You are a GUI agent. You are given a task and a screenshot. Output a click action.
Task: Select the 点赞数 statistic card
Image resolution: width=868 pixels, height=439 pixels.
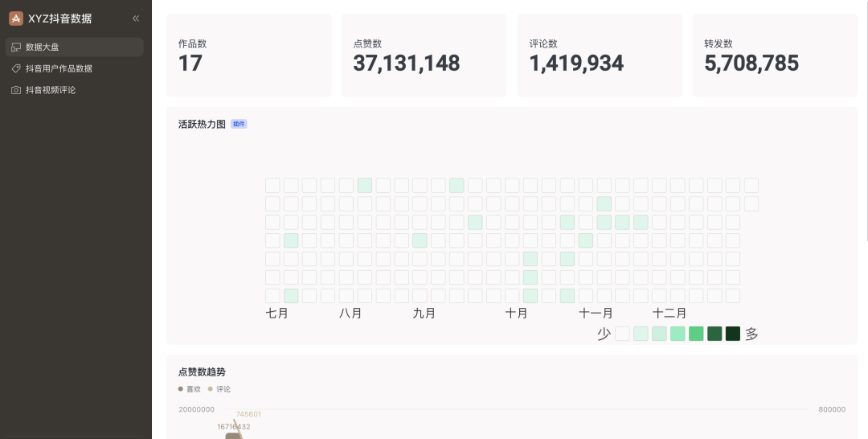point(424,55)
